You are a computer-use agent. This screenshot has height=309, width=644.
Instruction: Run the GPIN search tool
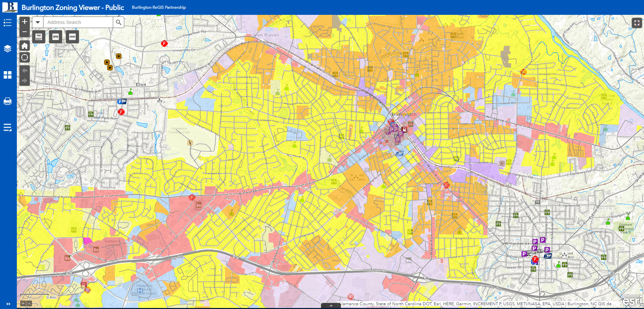[x=55, y=37]
